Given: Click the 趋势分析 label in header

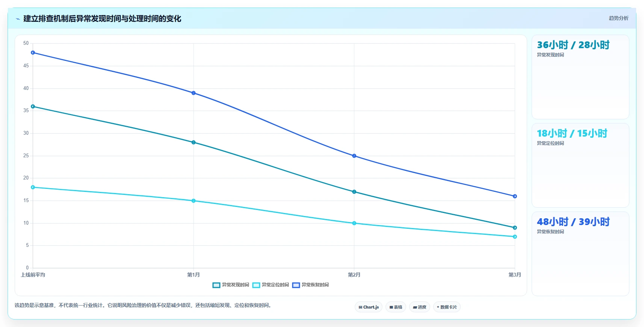Looking at the screenshot, I should click(x=618, y=18).
